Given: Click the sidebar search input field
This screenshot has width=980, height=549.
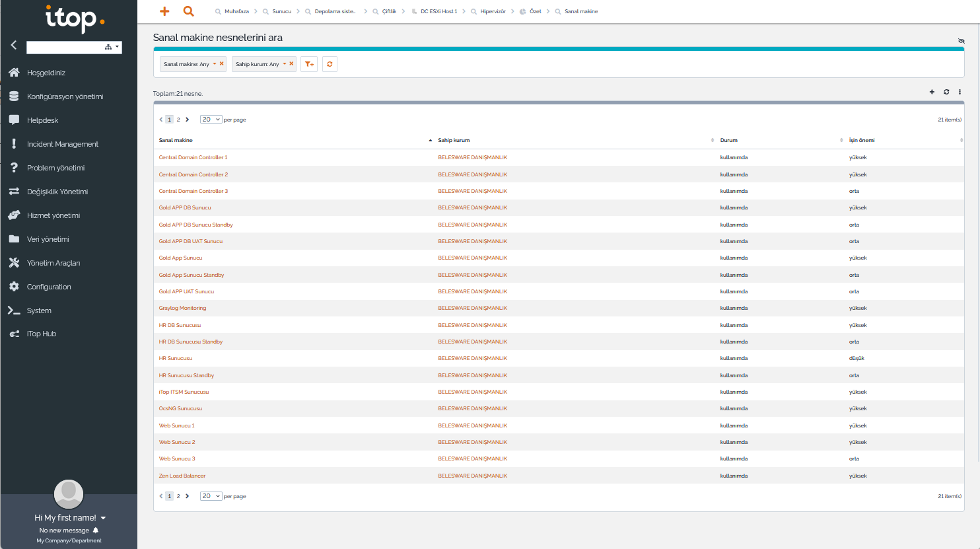Looking at the screenshot, I should (65, 48).
